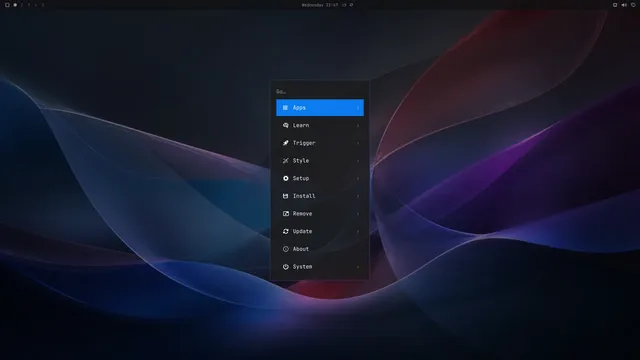This screenshot has width=640, height=360.
Task: Select Update in the launcher menu
Action: pos(320,231)
